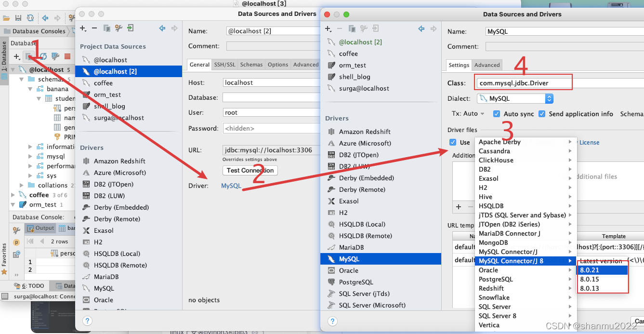Click the wrench icon in left Data Sources dialog

pyautogui.click(x=118, y=28)
